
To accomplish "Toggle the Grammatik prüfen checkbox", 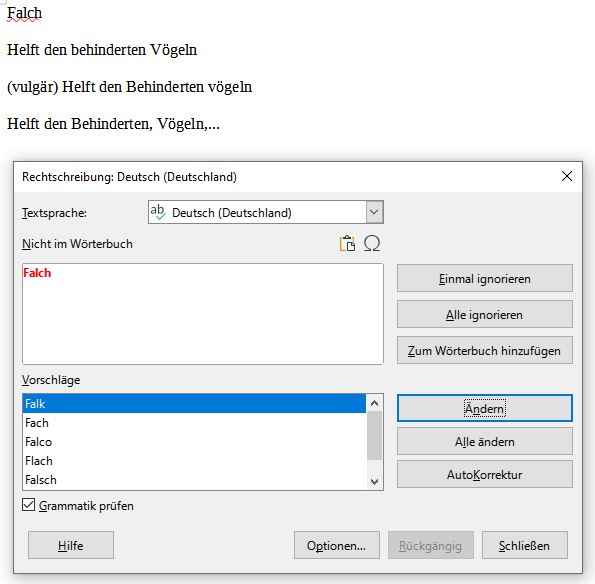I will (x=28, y=505).
